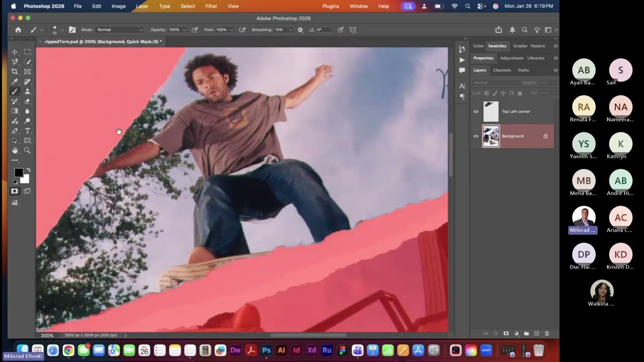Select the Hand tool
644x362 pixels.
tap(15, 150)
